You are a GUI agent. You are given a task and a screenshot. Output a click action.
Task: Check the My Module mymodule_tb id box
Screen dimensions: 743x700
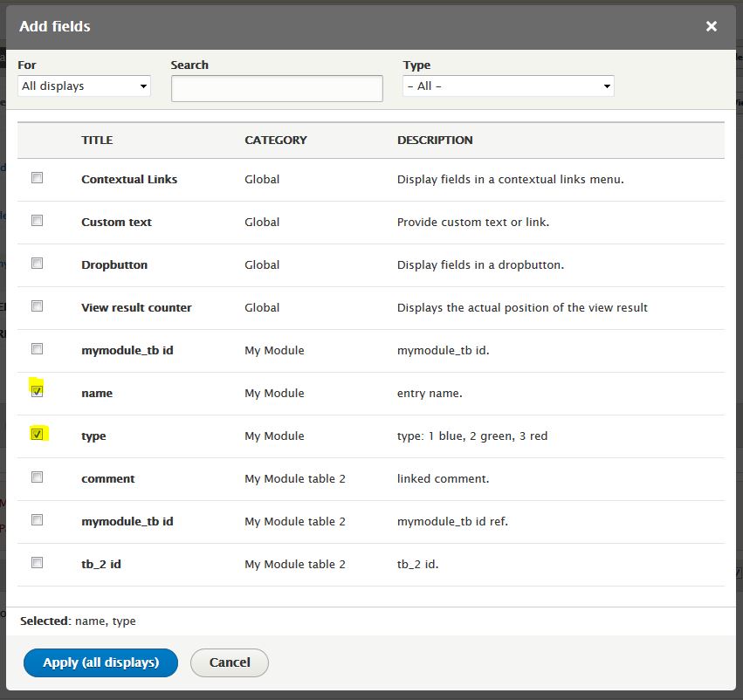[37, 348]
